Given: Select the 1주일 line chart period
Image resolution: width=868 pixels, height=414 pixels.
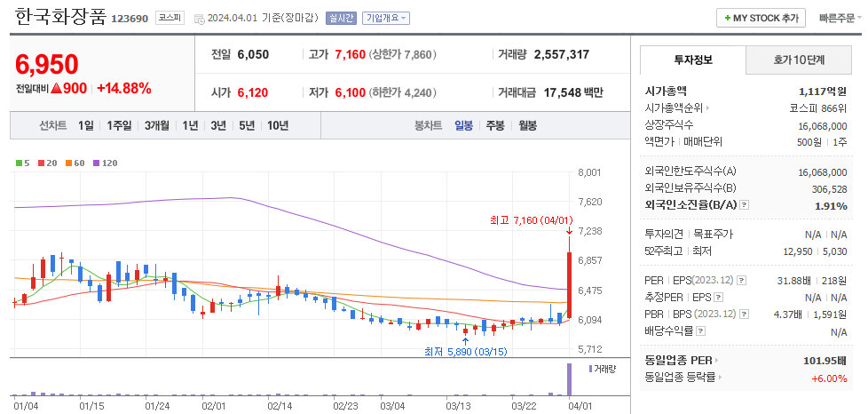Looking at the screenshot, I should point(119,126).
